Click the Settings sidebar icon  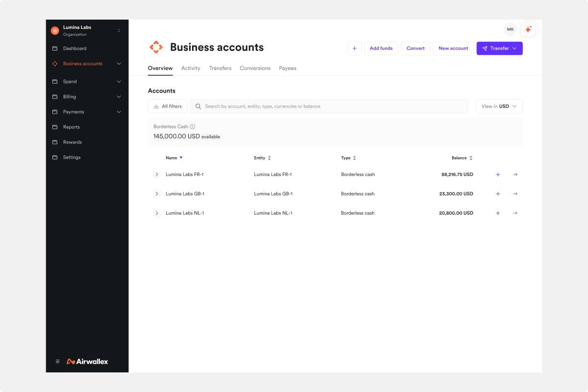(55, 157)
